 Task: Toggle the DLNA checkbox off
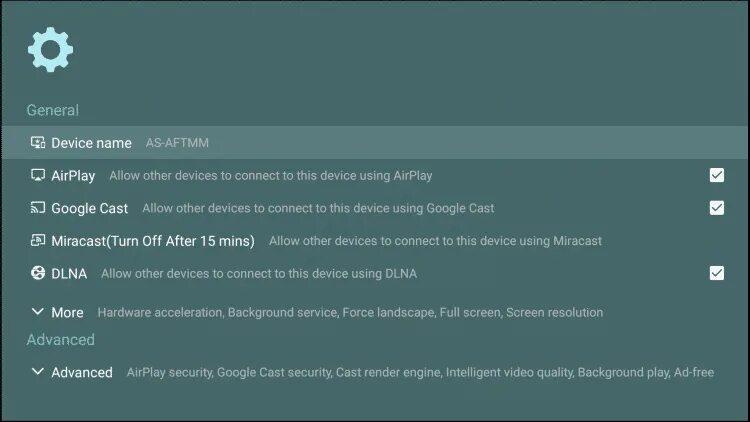pyautogui.click(x=716, y=273)
